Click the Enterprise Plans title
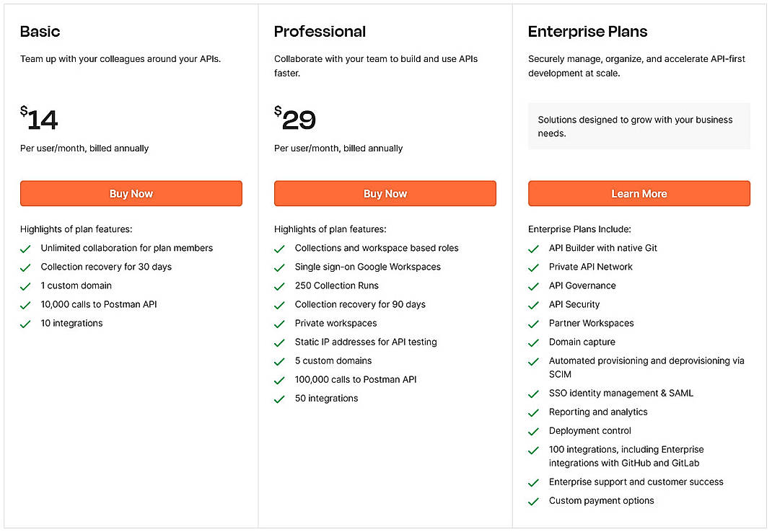Screen dimensions: 772x532 588,32
